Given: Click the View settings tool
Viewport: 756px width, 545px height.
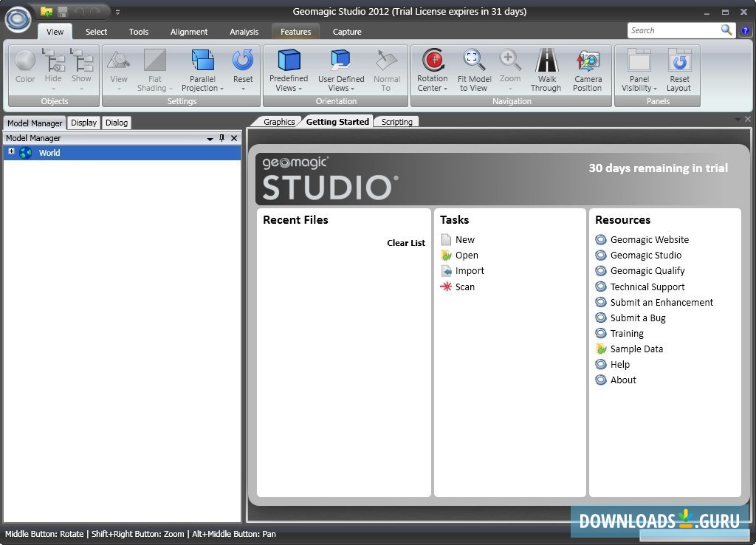Looking at the screenshot, I should 119,70.
